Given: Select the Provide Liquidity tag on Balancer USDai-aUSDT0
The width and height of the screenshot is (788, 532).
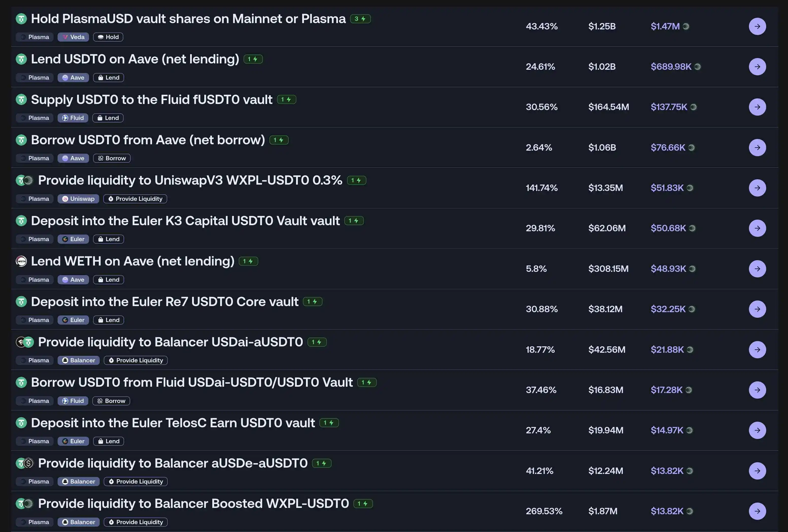Looking at the screenshot, I should (x=135, y=360).
